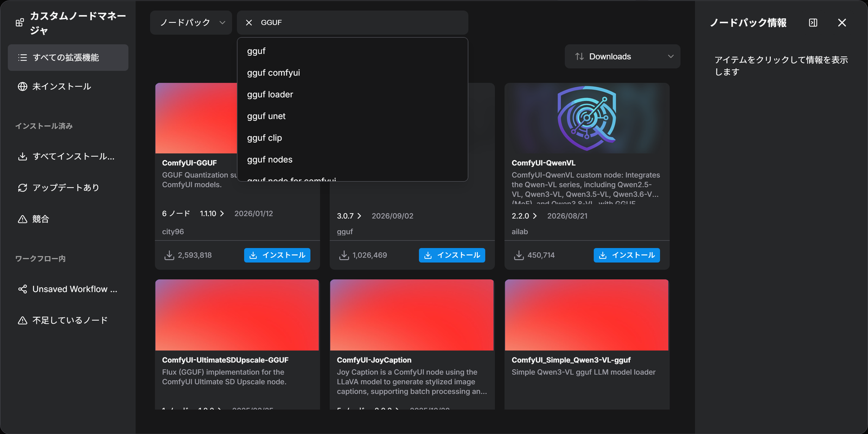Select すべての拡張機能 in sidebar

point(68,58)
